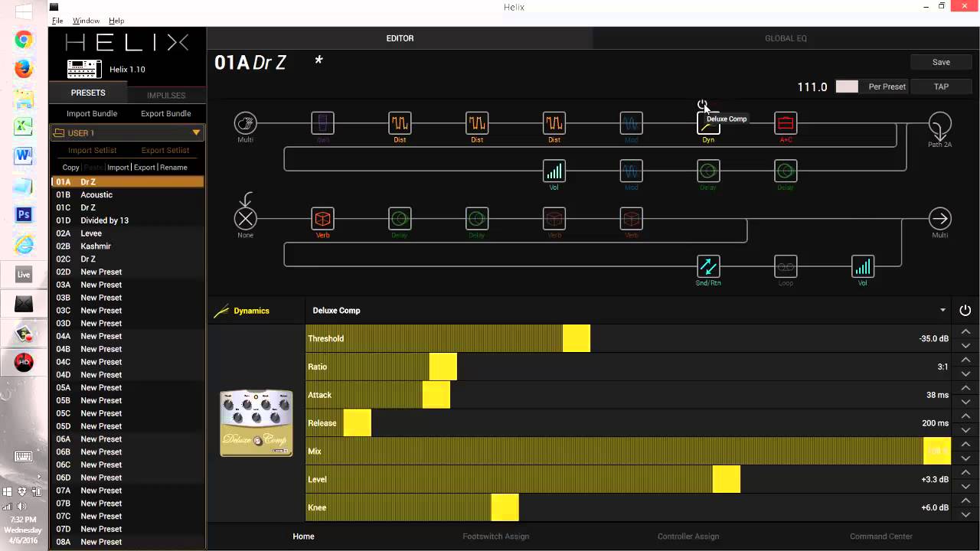Image resolution: width=980 pixels, height=551 pixels.
Task: Select the Snd/Rtn block
Action: 708,266
